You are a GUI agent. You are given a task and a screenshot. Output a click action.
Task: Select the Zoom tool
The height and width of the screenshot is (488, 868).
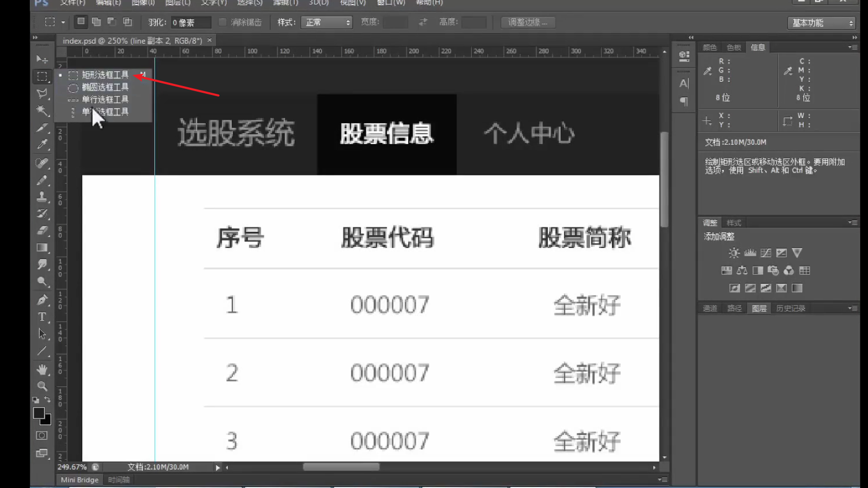42,386
